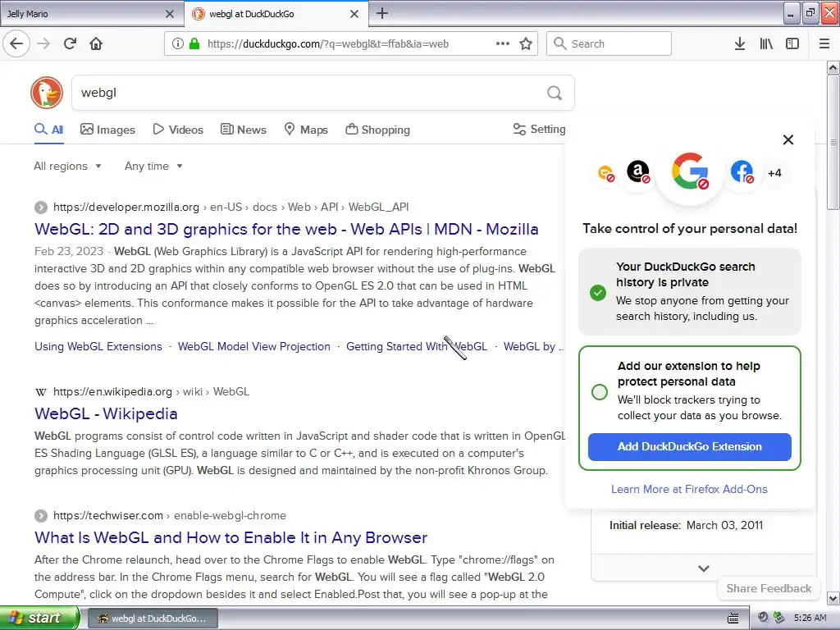Click the system tray clock 5:26 AM

[810, 619]
